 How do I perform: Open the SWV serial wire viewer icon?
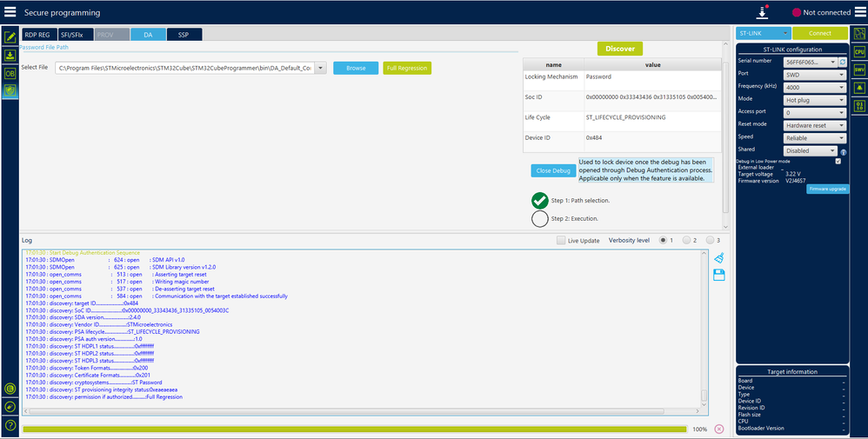(x=859, y=70)
